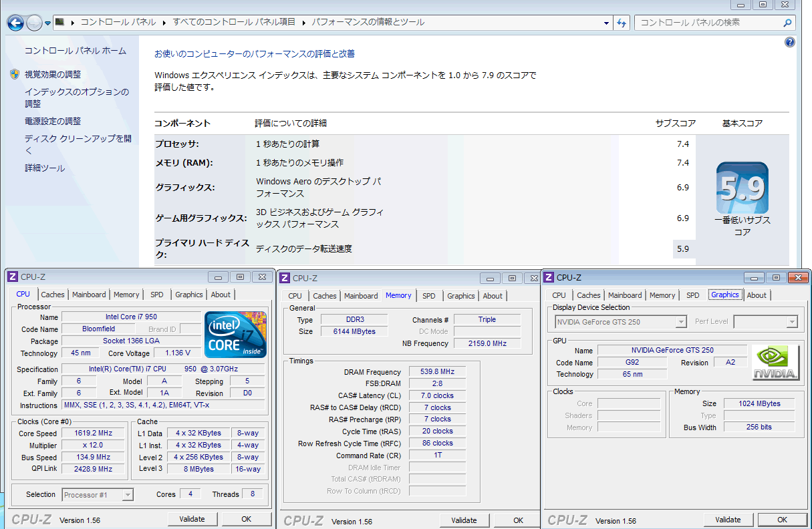Click the すべてのコントロール パネル項目 breadcrumb

234,22
